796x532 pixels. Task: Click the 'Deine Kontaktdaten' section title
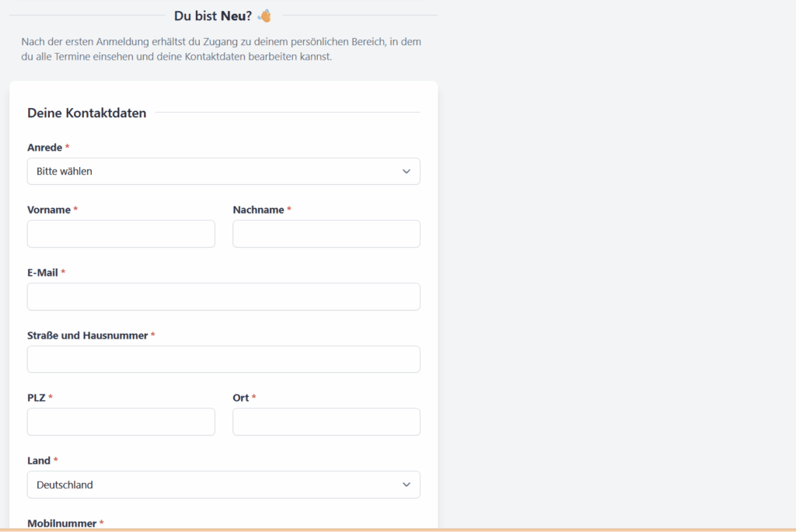click(x=86, y=113)
